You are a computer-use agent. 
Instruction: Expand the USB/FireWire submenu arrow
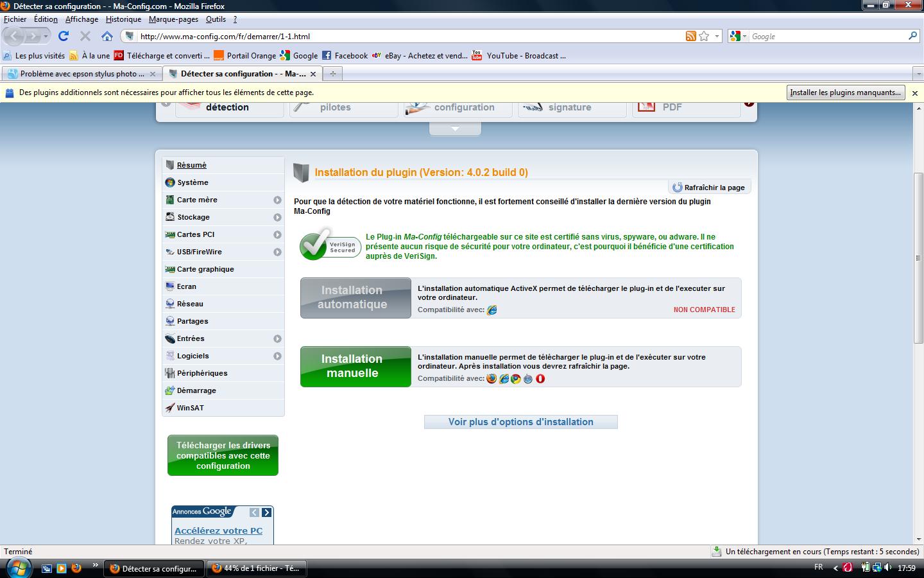click(277, 252)
